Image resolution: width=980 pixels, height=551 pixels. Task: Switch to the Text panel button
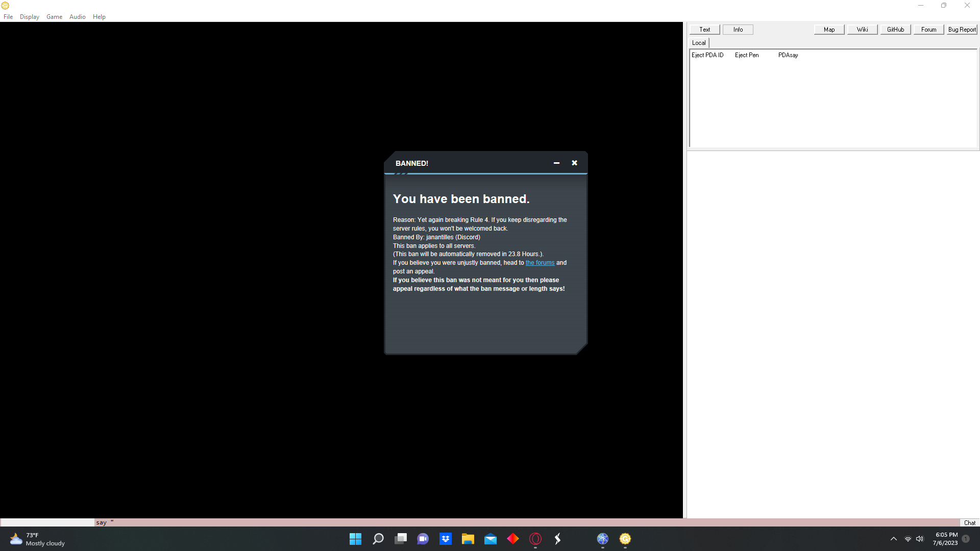tap(704, 30)
